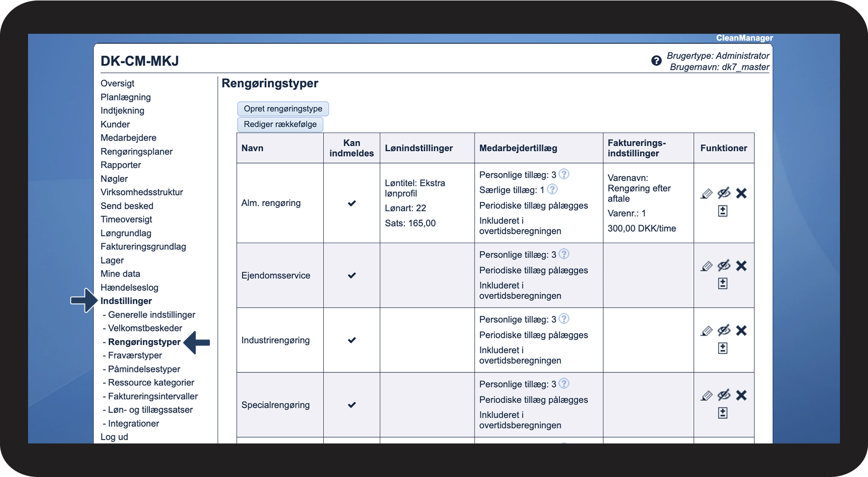Screen dimensions: 868x477
Task: Open Generelle indstillinger submenu item
Action: [x=151, y=315]
